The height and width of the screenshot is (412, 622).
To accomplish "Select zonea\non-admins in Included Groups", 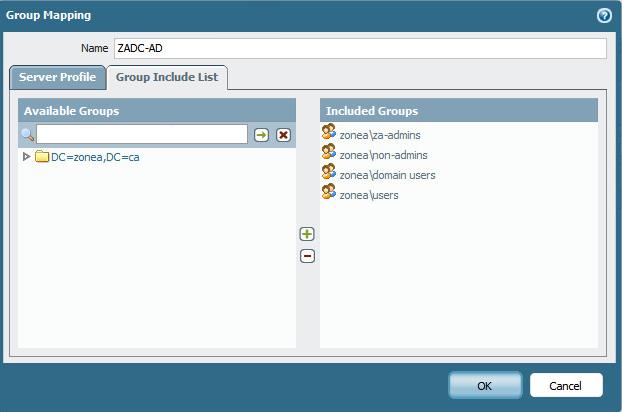I will pos(384,155).
